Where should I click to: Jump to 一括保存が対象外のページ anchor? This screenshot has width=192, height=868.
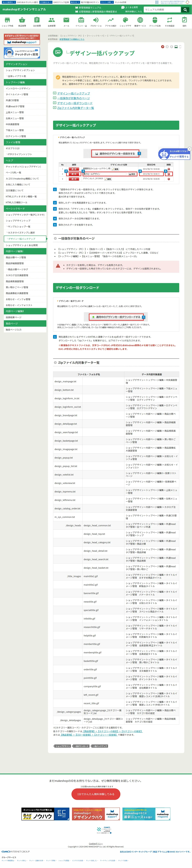(x=73, y=98)
